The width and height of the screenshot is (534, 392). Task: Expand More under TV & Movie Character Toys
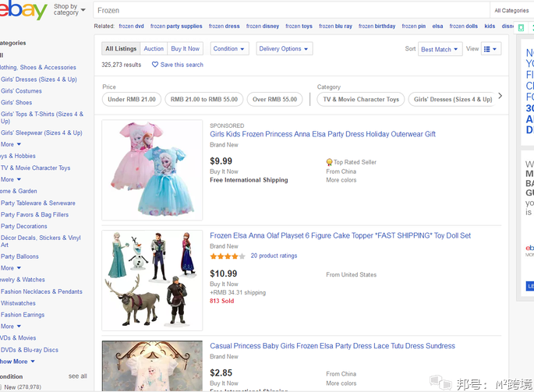(x=11, y=179)
